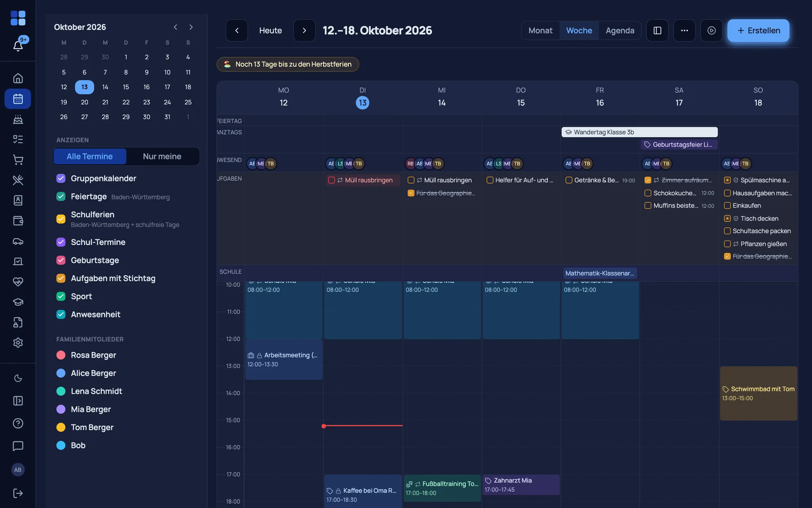Click the Heute button
This screenshot has width=812, height=508.
coord(270,30)
